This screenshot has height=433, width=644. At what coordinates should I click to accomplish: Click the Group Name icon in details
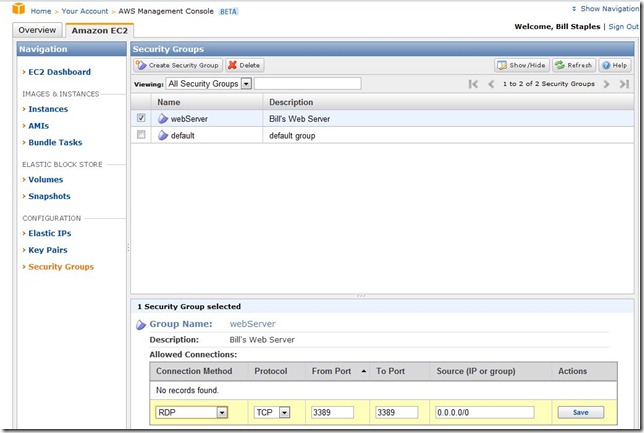point(141,325)
